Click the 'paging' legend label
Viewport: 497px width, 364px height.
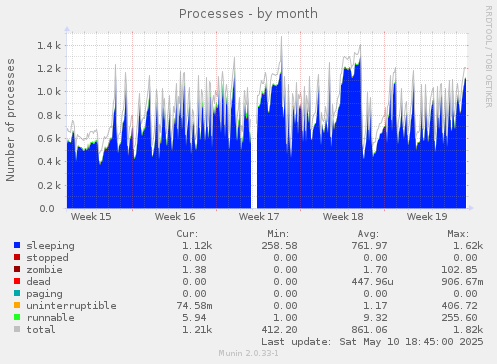click(45, 294)
